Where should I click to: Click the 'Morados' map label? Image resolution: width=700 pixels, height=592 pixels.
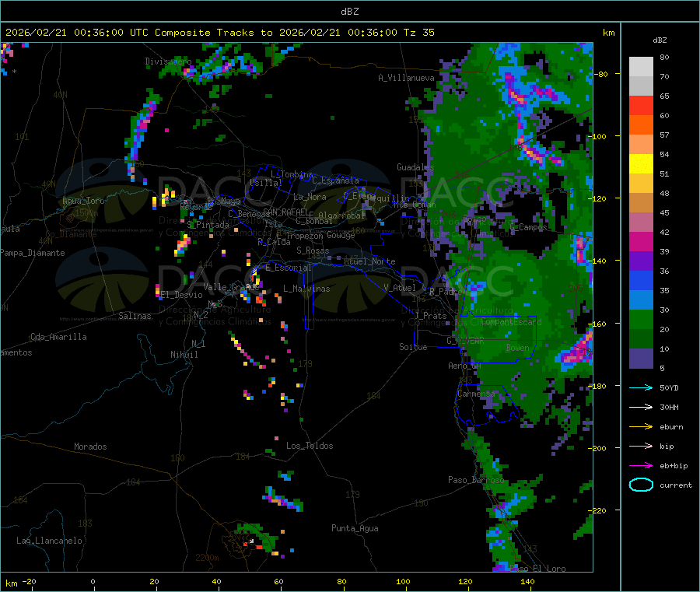click(x=90, y=447)
